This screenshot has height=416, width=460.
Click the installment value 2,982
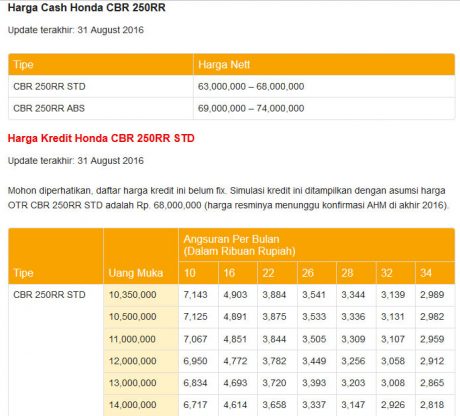pos(432,317)
